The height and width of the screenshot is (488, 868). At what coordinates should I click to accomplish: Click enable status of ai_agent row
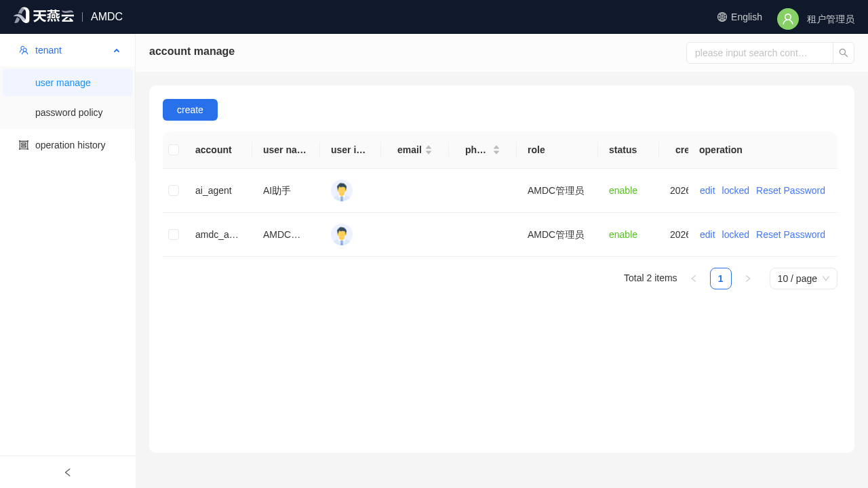pos(623,190)
